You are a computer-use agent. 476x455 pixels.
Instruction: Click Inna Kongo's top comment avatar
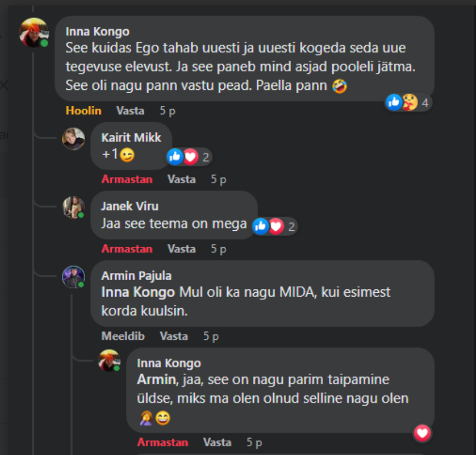[x=33, y=33]
